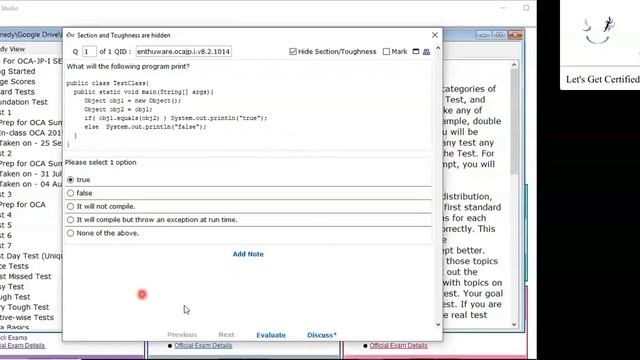The height and width of the screenshot is (360, 640).
Task: Open right red Official Exam Details link
Action: coord(398,346)
